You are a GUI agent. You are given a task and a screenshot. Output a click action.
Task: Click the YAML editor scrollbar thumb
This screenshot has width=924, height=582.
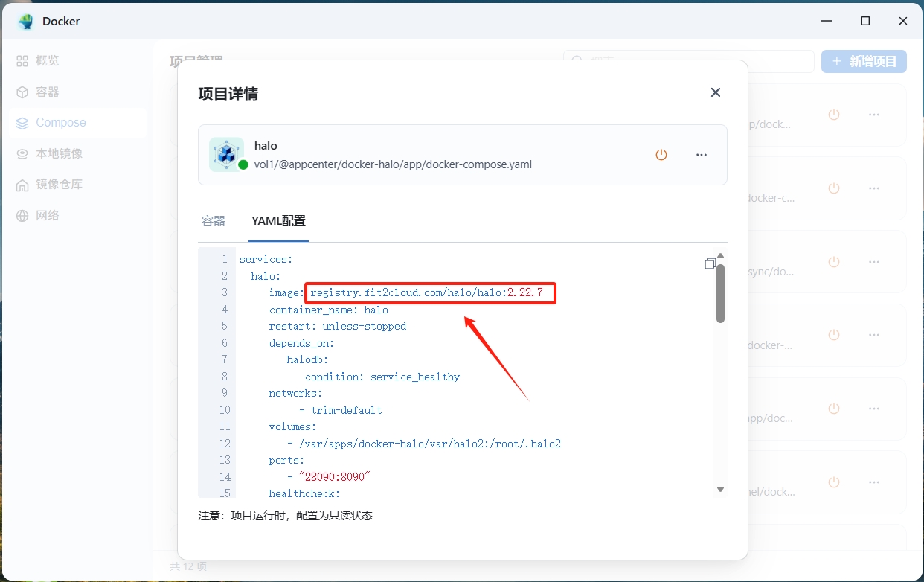(720, 293)
